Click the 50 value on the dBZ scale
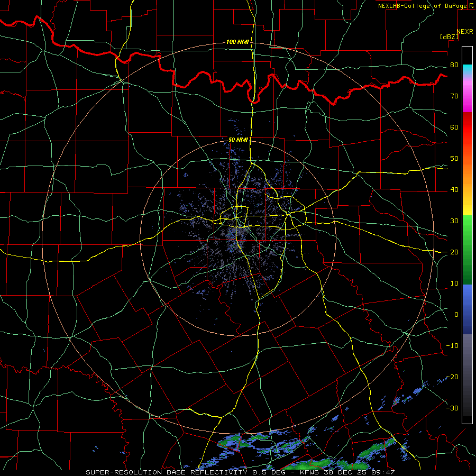476x476 pixels. 454,159
